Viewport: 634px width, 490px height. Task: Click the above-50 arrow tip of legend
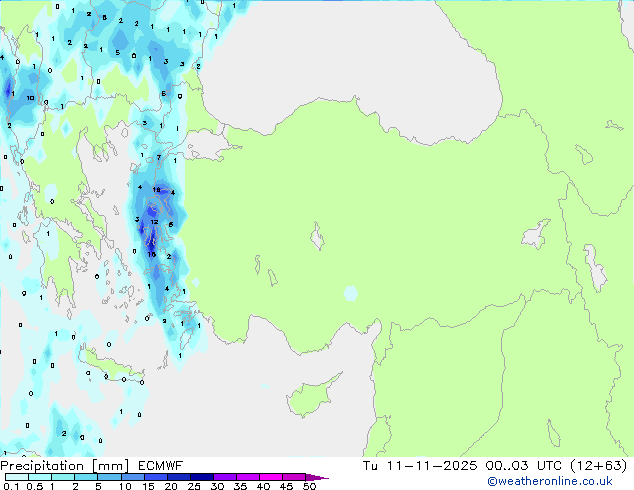click(x=317, y=477)
